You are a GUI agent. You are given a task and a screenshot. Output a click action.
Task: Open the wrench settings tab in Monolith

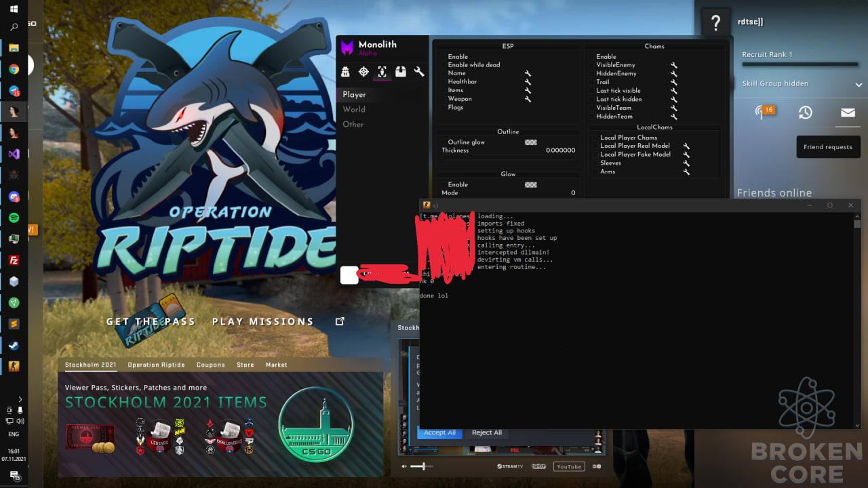[x=419, y=71]
